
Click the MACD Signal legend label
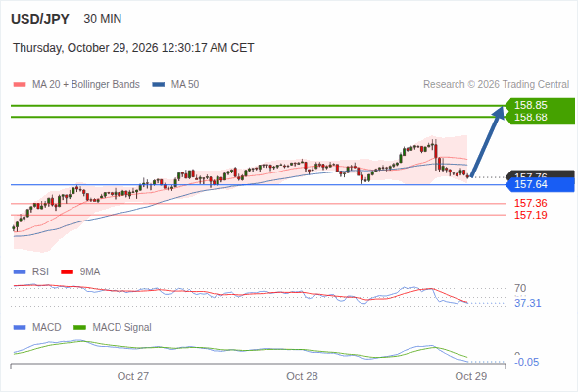click(x=122, y=327)
